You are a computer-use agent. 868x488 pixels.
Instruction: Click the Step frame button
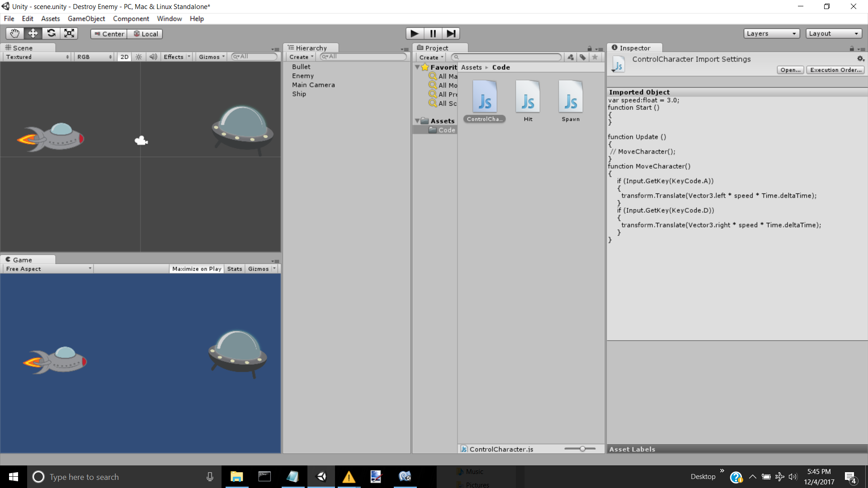451,33
